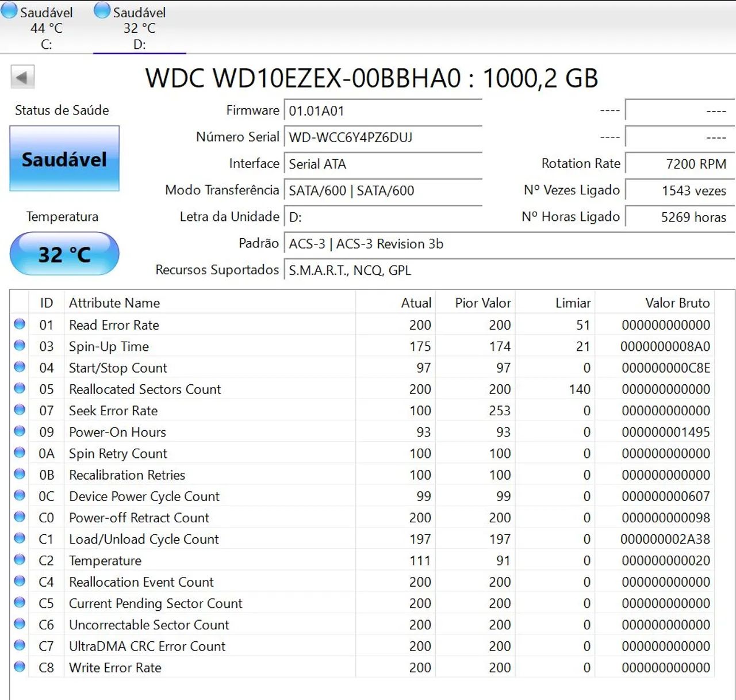Select the UltraDMA CRC Error Count name

[147, 646]
